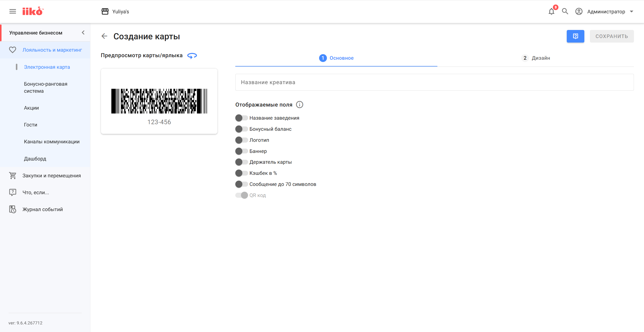The width and height of the screenshot is (644, 332).
Task: Open Бонусно-ранговая система menu item
Action: coord(46,87)
